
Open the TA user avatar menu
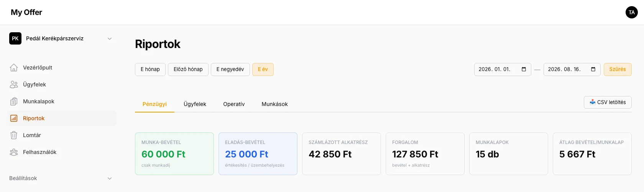point(632,12)
